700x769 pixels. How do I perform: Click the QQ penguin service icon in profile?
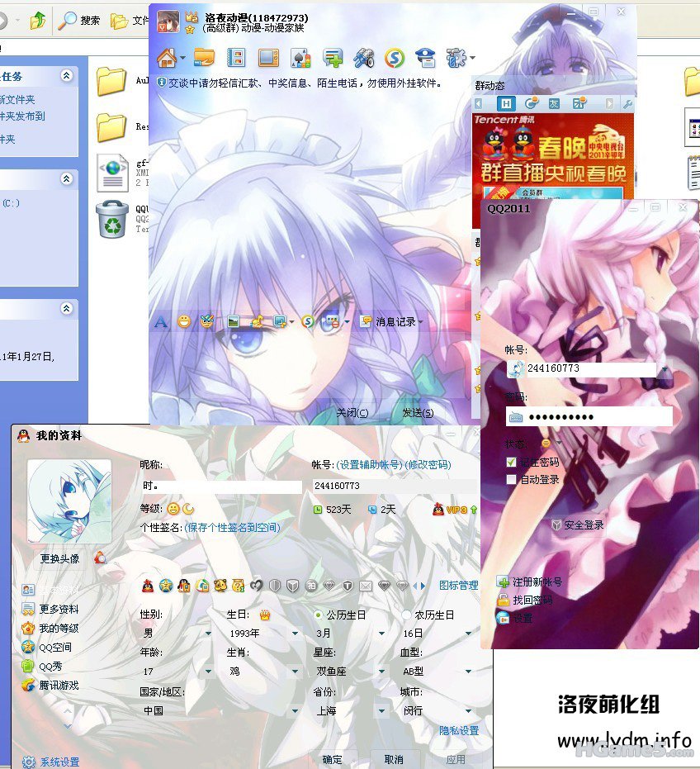pos(148,585)
